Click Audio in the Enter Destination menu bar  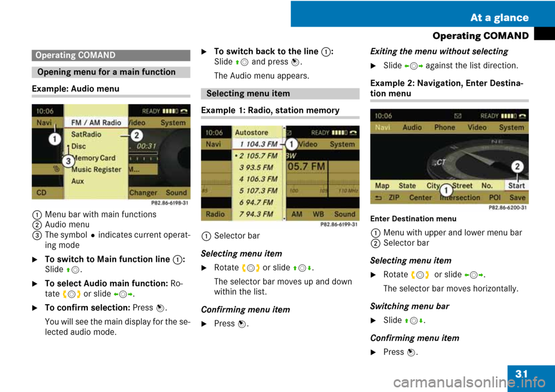412,127
